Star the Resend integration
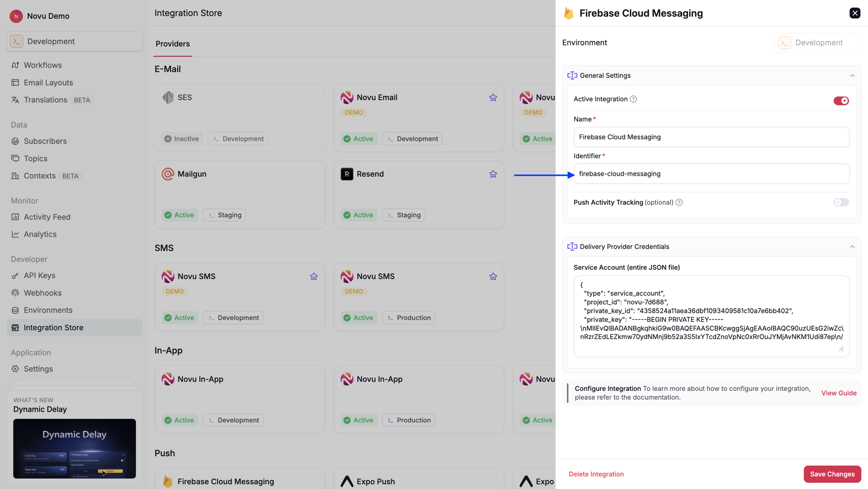The image size is (868, 489). (493, 174)
